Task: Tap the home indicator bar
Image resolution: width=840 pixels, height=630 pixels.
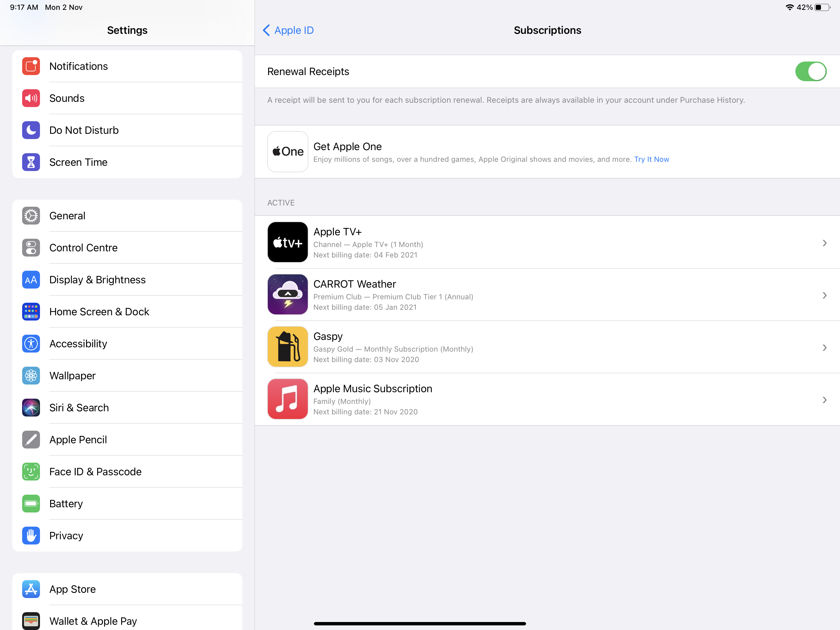Action: click(x=420, y=624)
